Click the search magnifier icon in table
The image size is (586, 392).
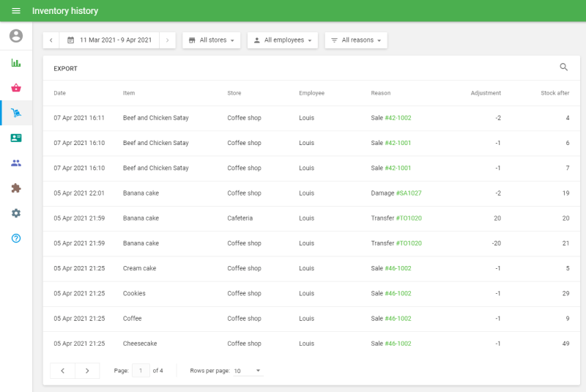pos(563,67)
